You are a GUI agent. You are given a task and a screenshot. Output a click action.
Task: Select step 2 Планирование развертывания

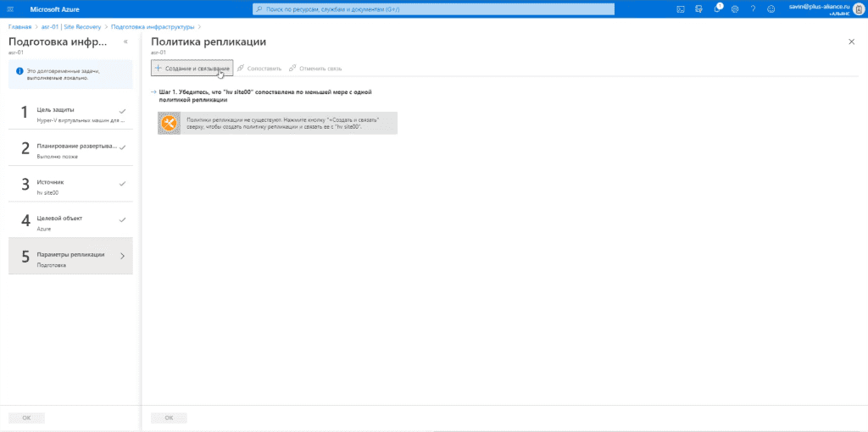click(x=70, y=147)
